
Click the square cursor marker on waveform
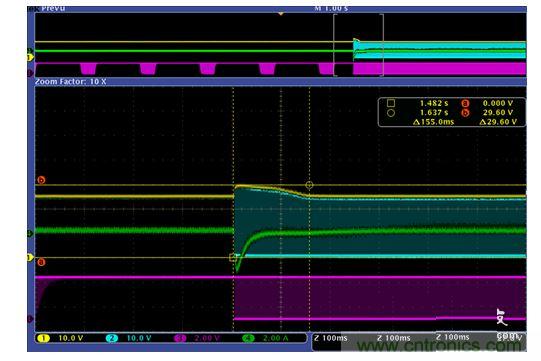click(233, 257)
